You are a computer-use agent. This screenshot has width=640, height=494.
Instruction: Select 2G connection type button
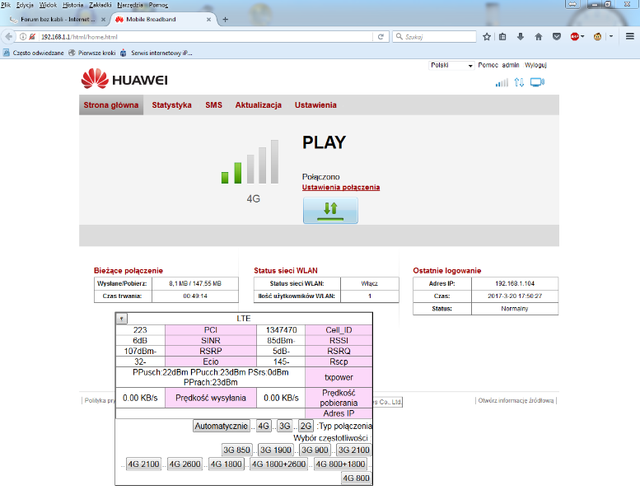point(306,426)
